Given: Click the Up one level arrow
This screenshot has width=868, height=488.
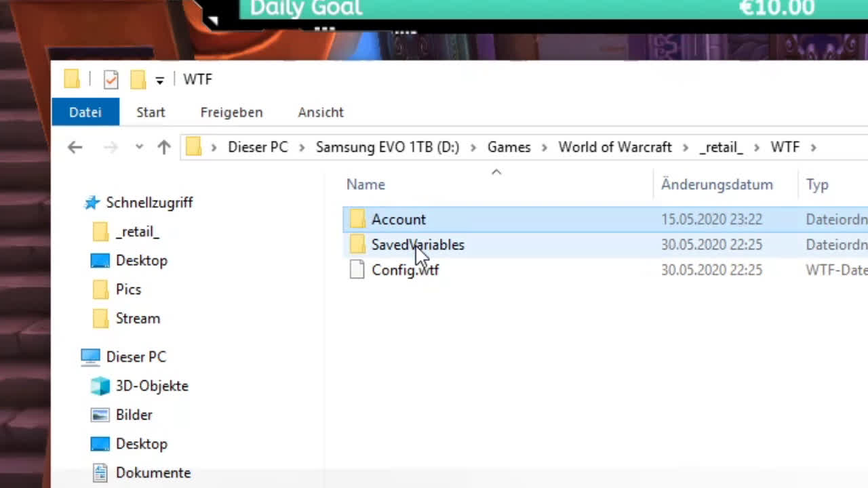Looking at the screenshot, I should (x=163, y=147).
